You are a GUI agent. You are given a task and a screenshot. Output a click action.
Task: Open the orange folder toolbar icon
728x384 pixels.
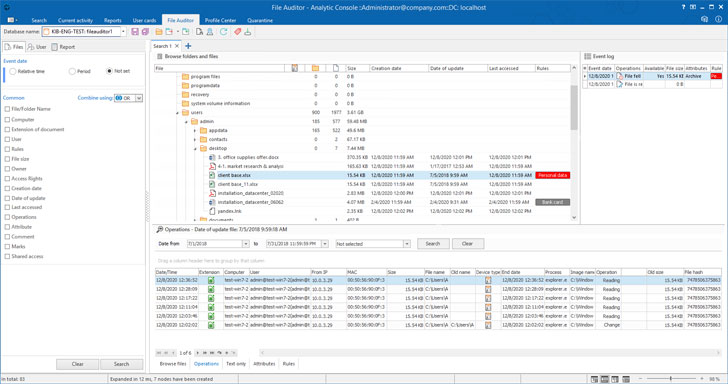click(x=159, y=32)
